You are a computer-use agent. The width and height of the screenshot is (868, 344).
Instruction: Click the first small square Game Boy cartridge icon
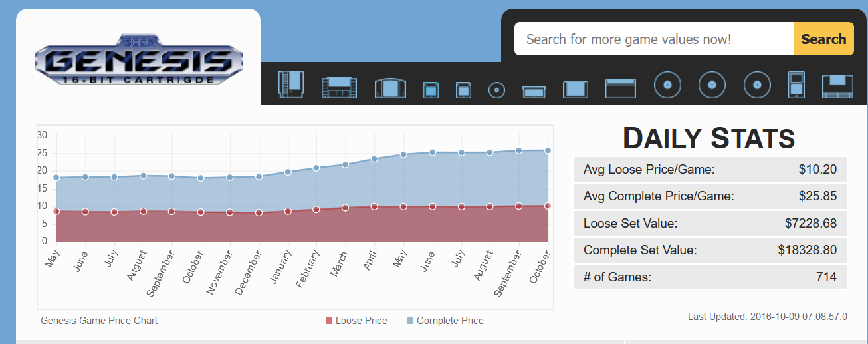tap(431, 90)
